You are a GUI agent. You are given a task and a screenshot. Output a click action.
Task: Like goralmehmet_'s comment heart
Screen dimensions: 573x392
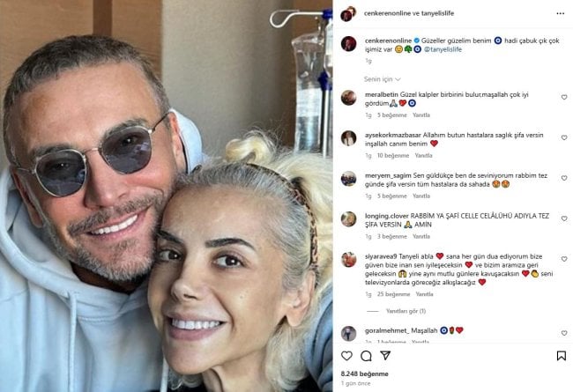click(x=564, y=333)
